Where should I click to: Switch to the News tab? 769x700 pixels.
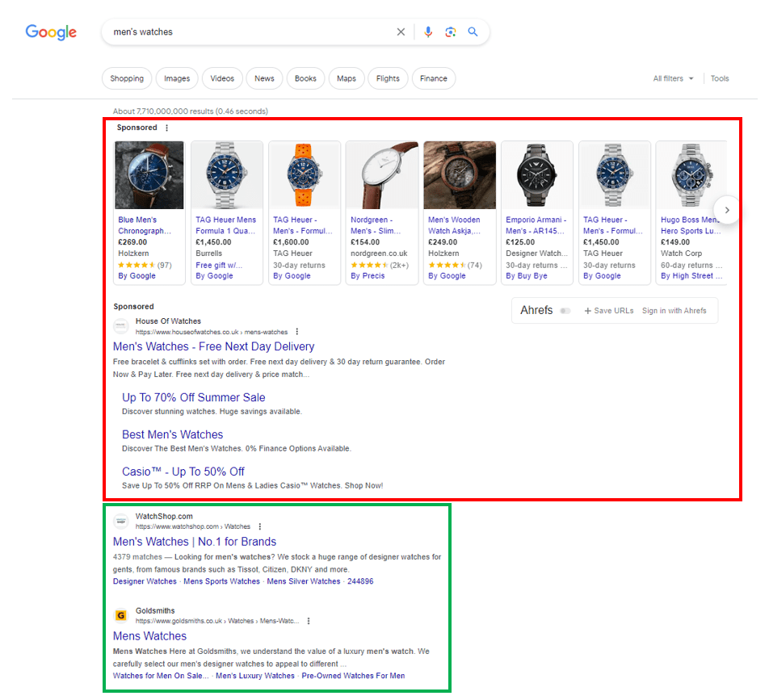pos(264,78)
